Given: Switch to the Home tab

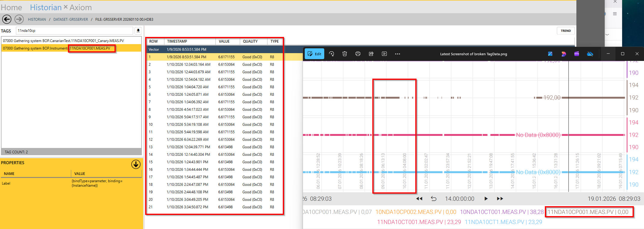Looking at the screenshot, I should click(x=11, y=7).
